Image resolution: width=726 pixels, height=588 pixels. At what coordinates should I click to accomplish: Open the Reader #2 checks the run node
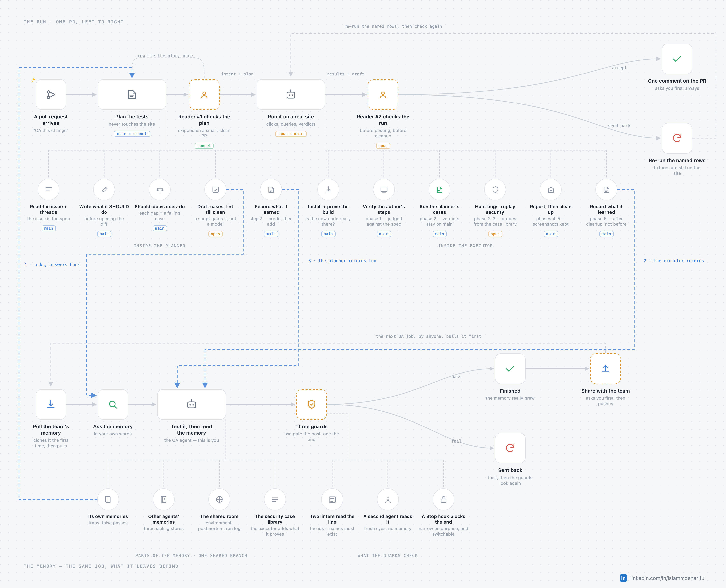[x=383, y=95]
